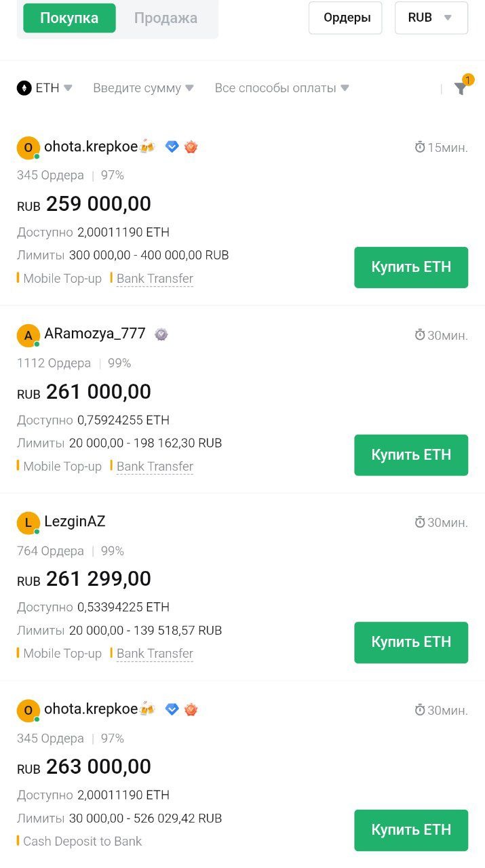Select the Покупка tab
This screenshot has height=868, width=485.
69,18
